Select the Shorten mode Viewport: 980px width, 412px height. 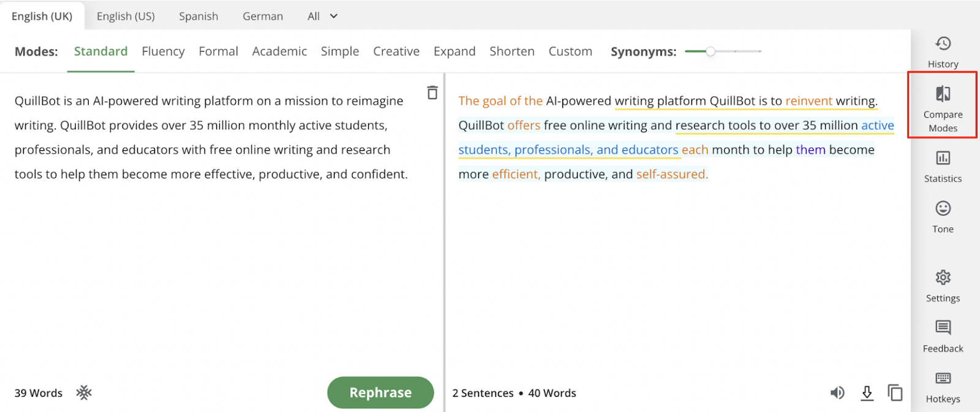[512, 51]
